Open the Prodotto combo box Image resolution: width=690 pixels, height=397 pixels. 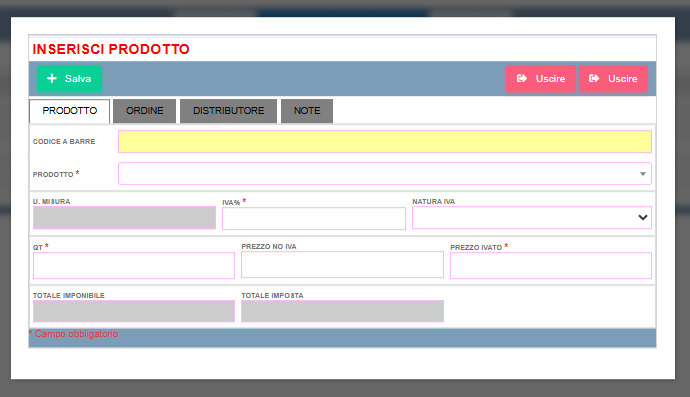pos(385,174)
